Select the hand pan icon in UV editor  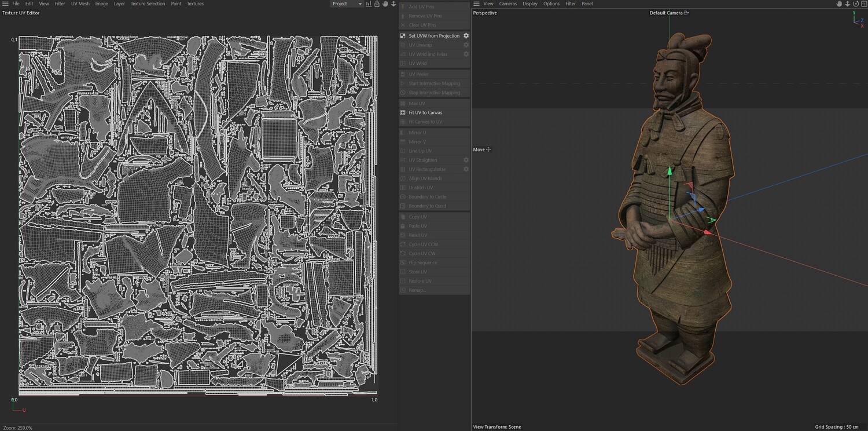pos(385,4)
